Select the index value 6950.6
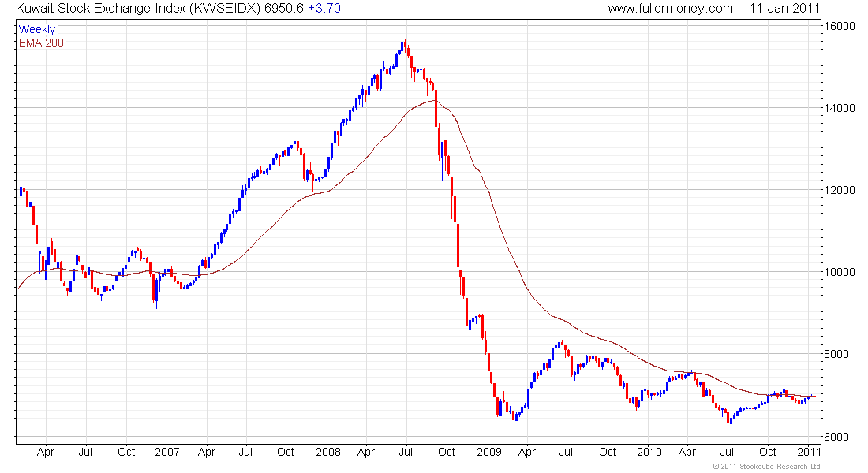The image size is (868, 473). (284, 9)
